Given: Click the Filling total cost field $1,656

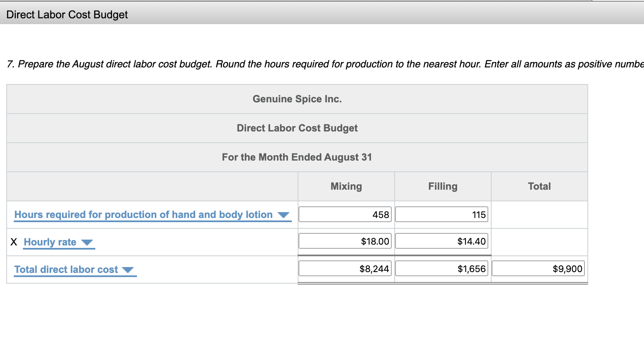Looking at the screenshot, I should point(442,269).
